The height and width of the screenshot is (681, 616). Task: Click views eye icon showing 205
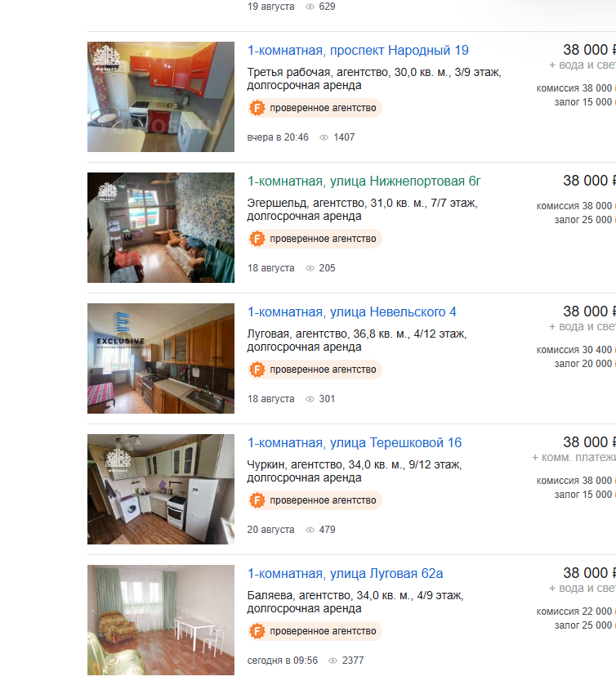pyautogui.click(x=310, y=268)
